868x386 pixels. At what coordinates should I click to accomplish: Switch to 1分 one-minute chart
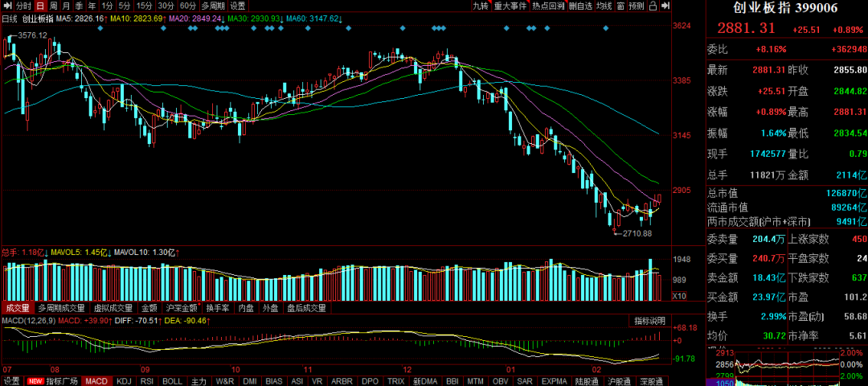point(108,6)
